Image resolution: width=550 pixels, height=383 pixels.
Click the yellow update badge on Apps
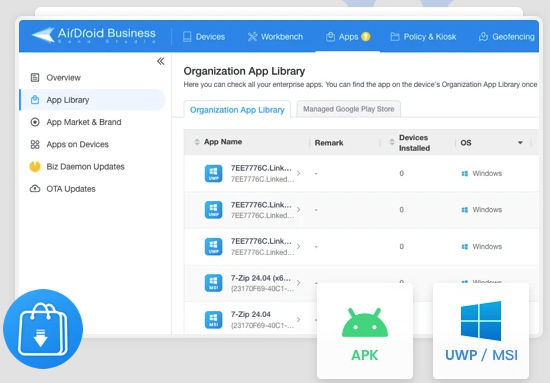[x=365, y=36]
